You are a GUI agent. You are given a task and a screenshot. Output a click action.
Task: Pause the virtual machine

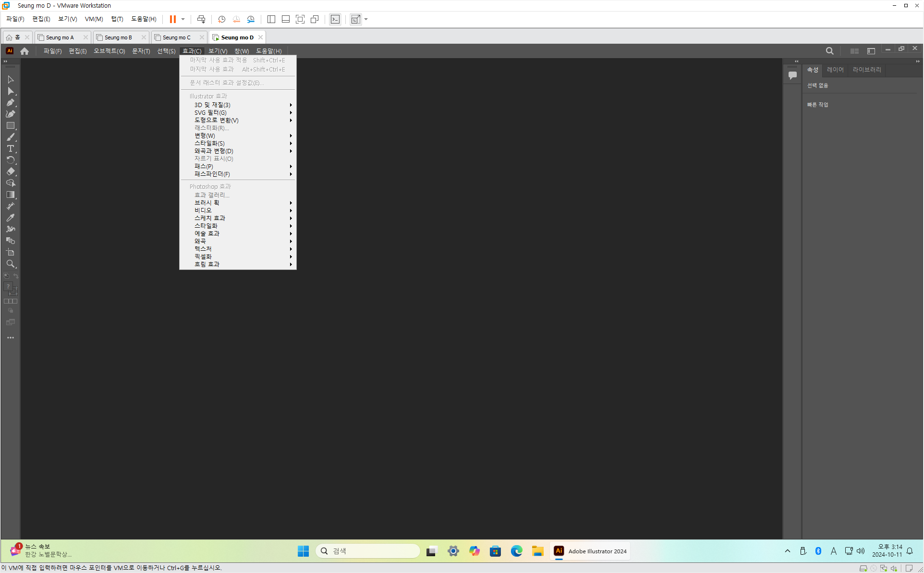click(173, 19)
